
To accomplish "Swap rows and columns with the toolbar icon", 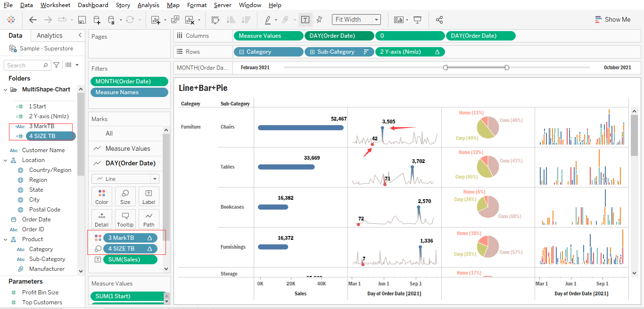I will click(215, 19).
